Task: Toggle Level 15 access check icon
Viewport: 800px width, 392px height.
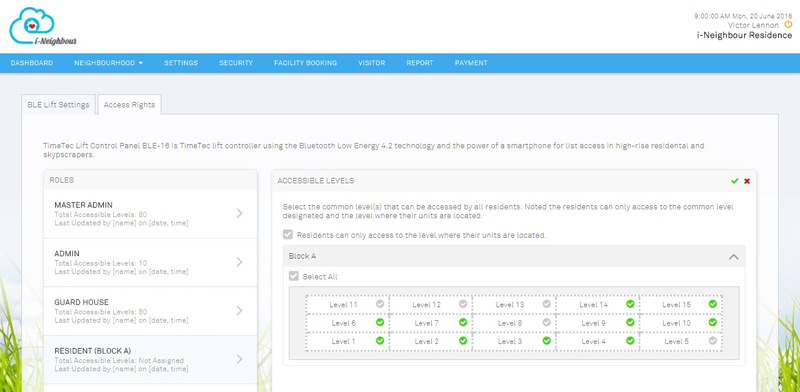Action: [x=713, y=304]
